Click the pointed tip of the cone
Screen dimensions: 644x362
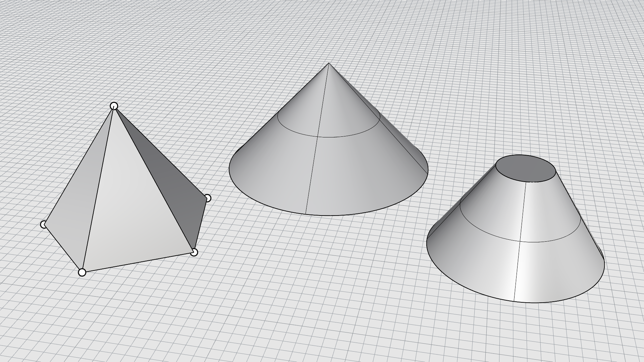click(329, 64)
